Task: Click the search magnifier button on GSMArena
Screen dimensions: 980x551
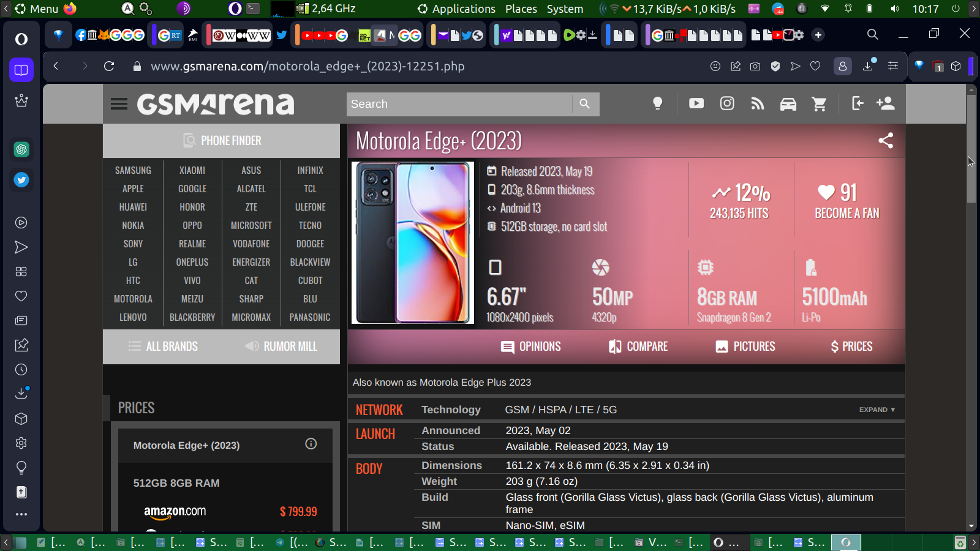Action: [x=585, y=104]
